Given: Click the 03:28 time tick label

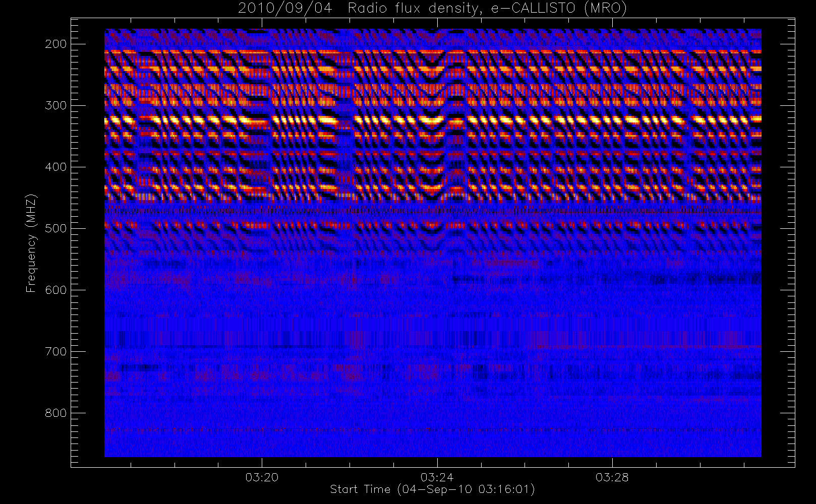Looking at the screenshot, I should coord(612,477).
